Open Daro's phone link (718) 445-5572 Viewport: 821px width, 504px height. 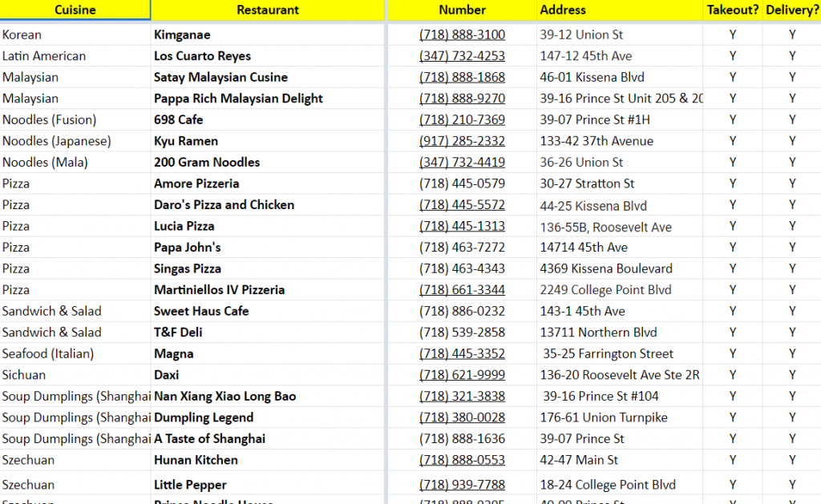(462, 204)
